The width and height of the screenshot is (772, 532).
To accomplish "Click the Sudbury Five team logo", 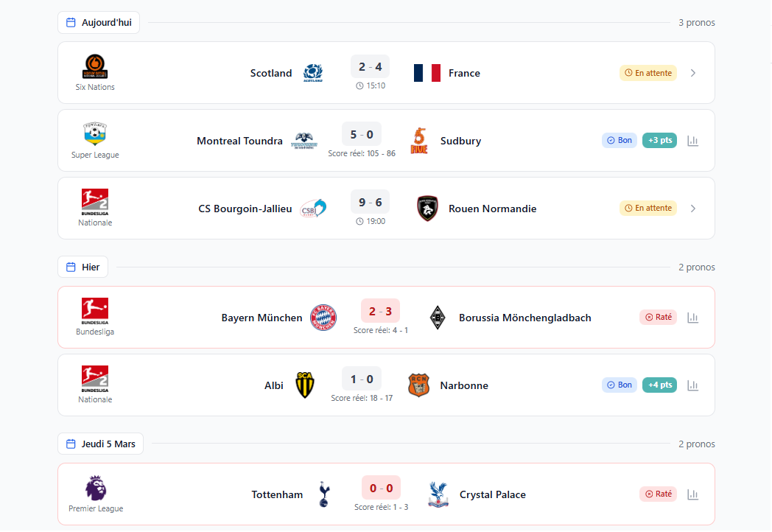I will click(x=419, y=141).
